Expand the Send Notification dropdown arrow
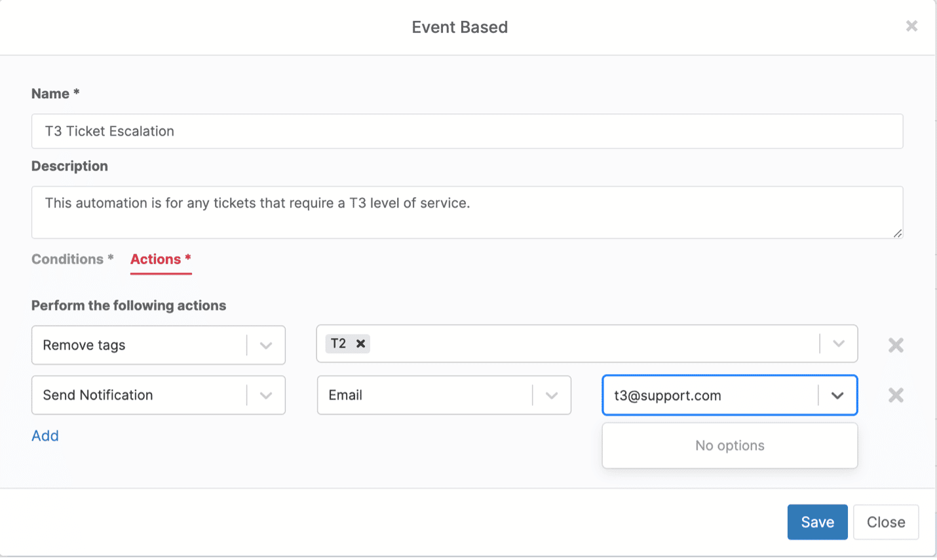This screenshot has height=560, width=937. click(x=266, y=395)
